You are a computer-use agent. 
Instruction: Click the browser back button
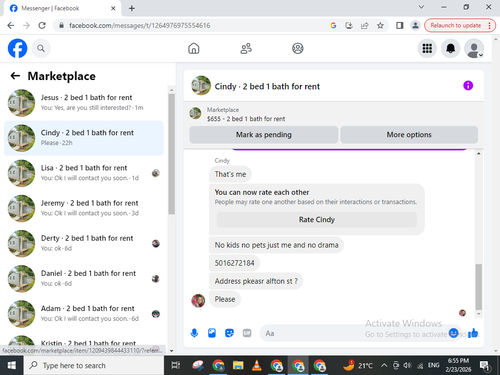pos(11,25)
